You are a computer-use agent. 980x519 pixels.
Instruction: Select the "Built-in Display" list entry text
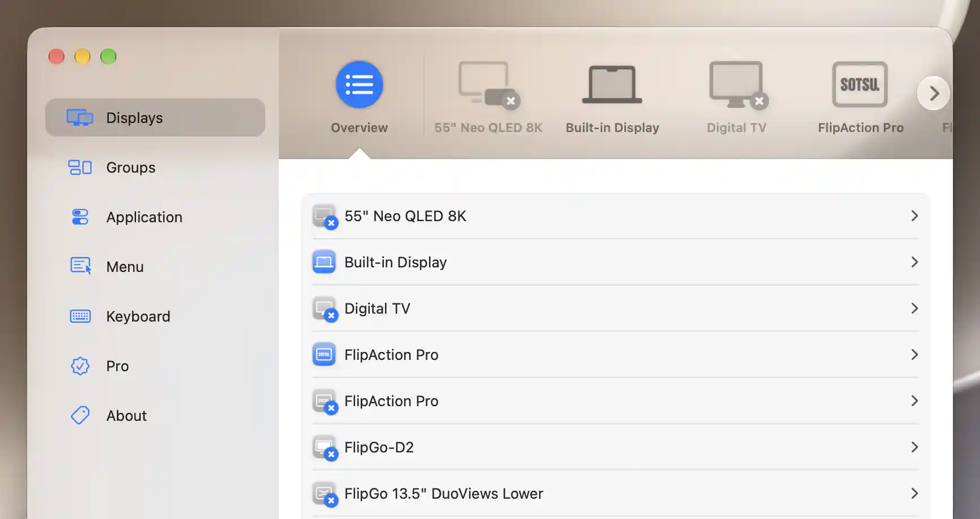pos(396,262)
